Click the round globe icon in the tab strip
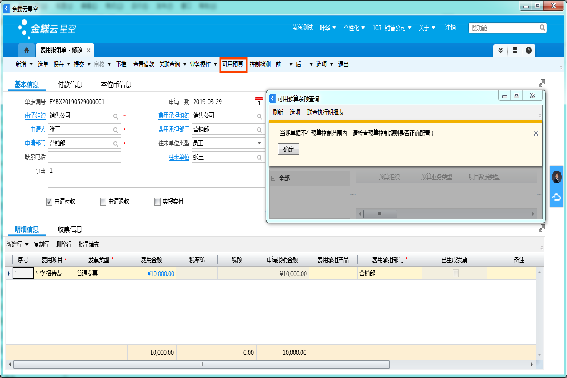Image resolution: width=567 pixels, height=378 pixels. (x=529, y=50)
